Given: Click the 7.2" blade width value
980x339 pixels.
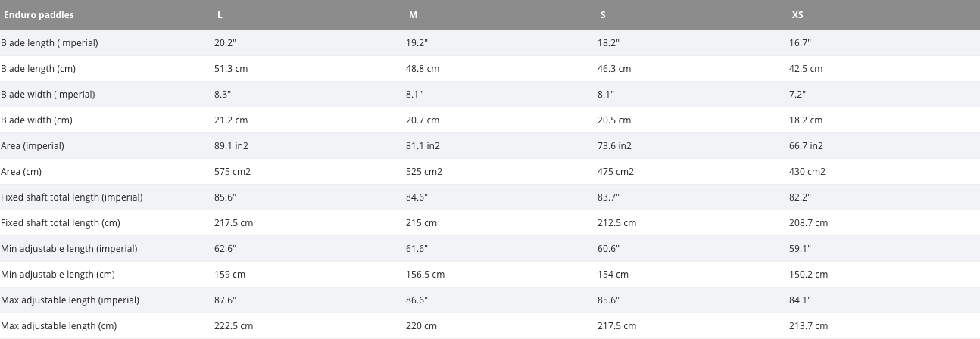Looking at the screenshot, I should click(x=797, y=95).
